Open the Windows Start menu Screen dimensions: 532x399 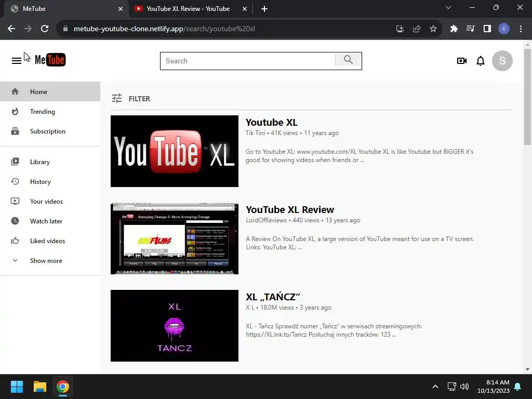pyautogui.click(x=17, y=387)
